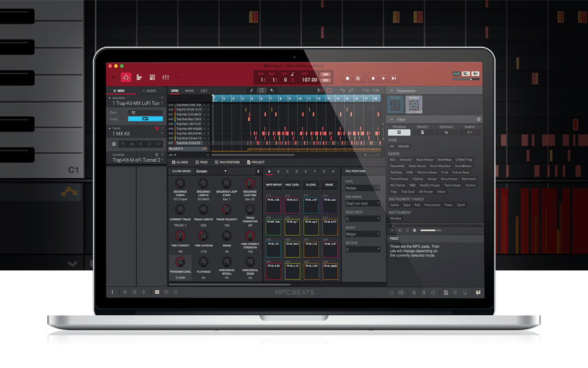The width and height of the screenshot is (588, 368).
Task: Toggle the Percussion instrument family filter
Action: click(432, 205)
